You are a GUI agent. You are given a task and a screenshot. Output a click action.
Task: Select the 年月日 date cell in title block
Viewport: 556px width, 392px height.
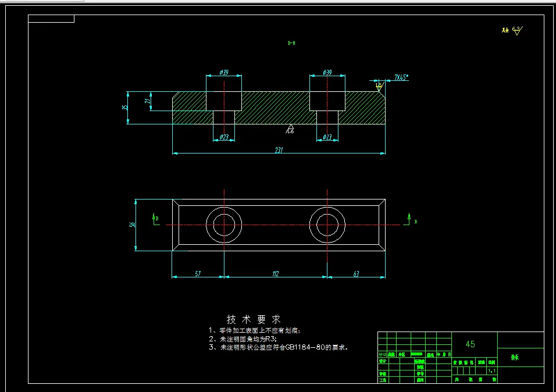point(444,354)
